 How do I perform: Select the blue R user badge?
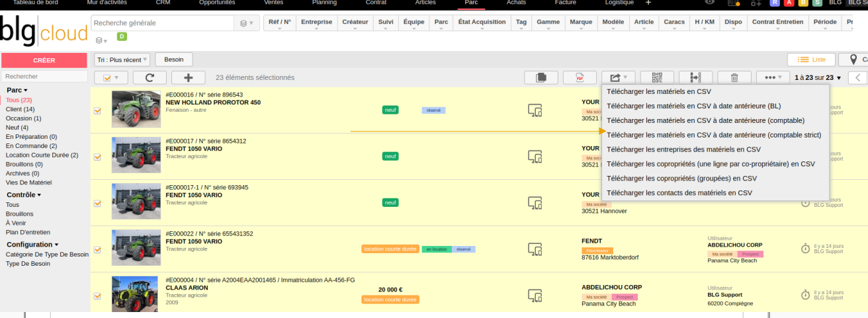(775, 3)
